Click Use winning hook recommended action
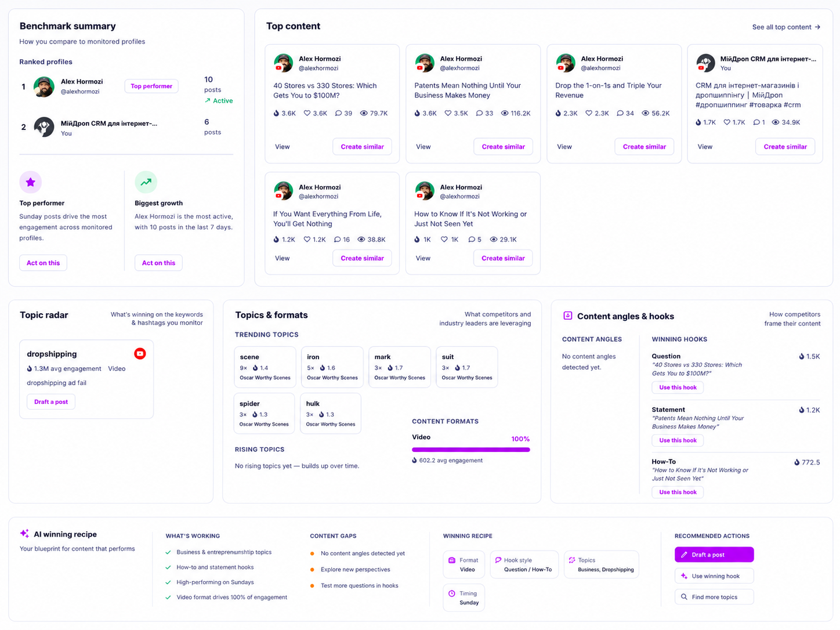Viewport: 840px width, 630px height. point(714,576)
